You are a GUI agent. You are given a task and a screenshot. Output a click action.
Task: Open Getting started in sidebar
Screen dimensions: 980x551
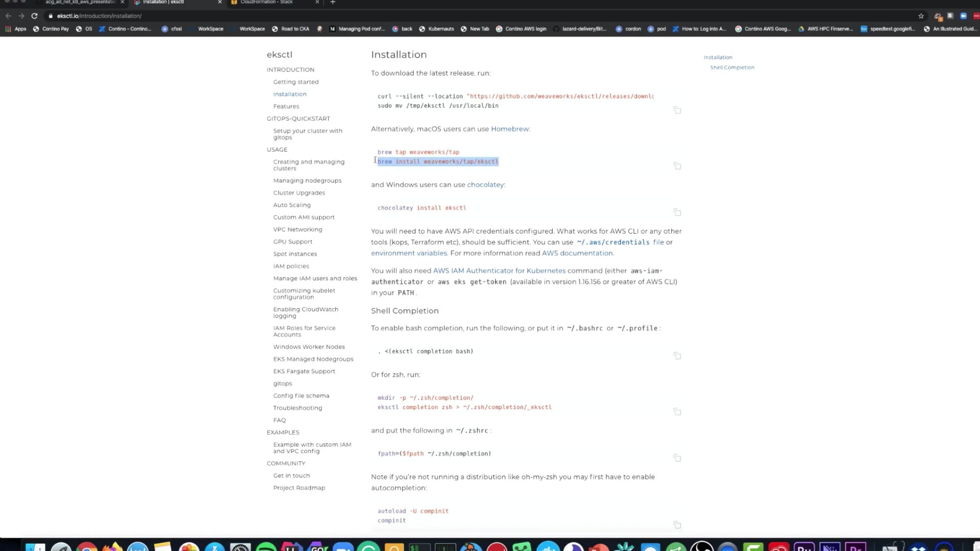(296, 82)
